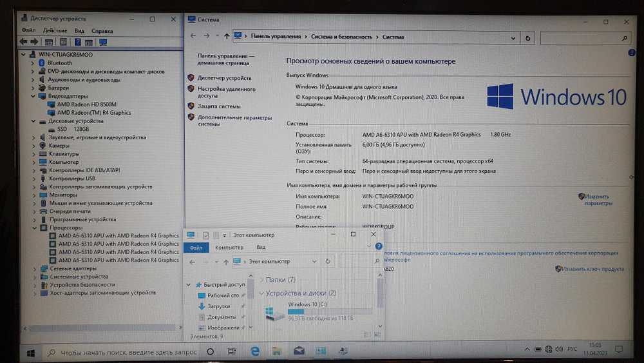The image size is (644, 363).
Task: Click Back arrow in System window
Action: 193,36
